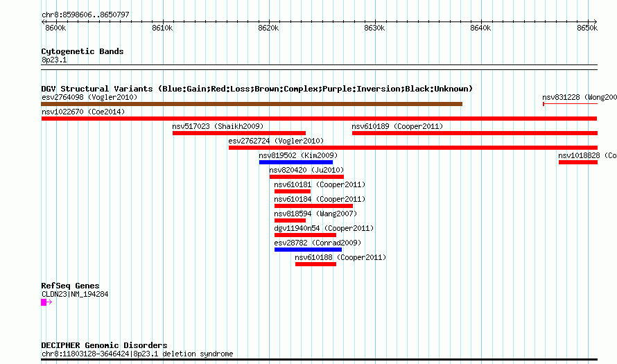Click the nsv1022670 (Coe2014) loss bar

(319, 119)
